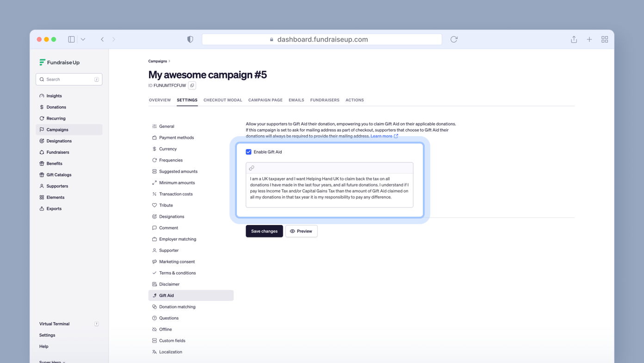Uncheck the Enable Gift Aid checkbox
Viewport: 644px width, 363px height.
pyautogui.click(x=248, y=151)
